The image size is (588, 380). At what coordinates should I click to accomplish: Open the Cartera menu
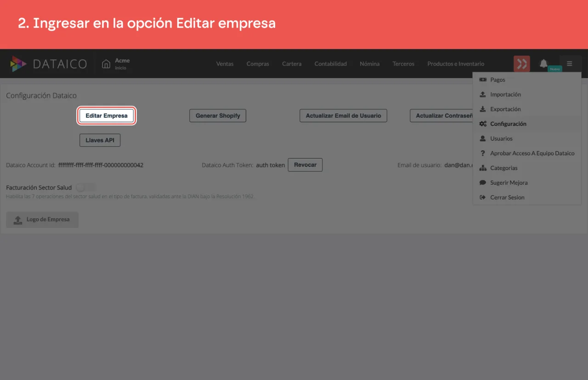tap(292, 64)
